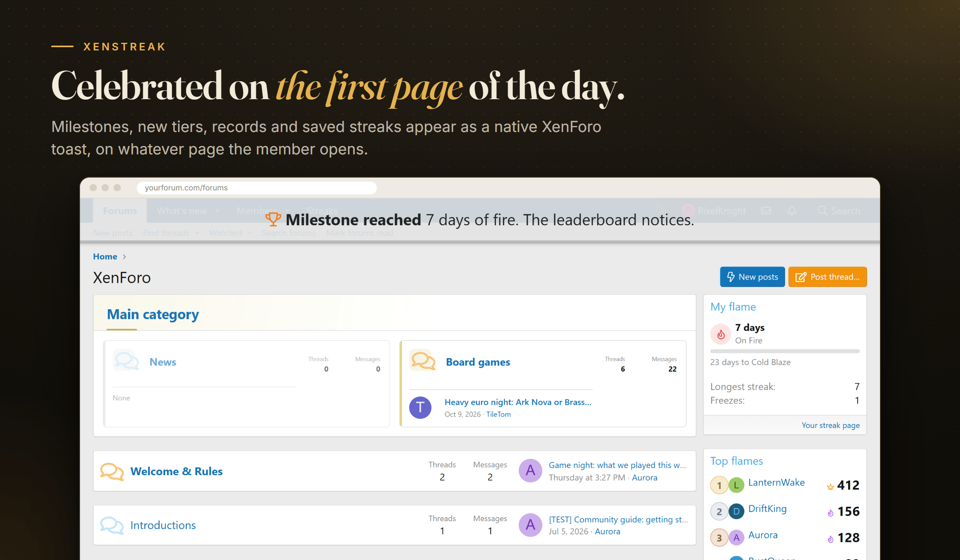Expand the Find threads dropdown
Image resolution: width=960 pixels, height=560 pixels.
pos(197,233)
